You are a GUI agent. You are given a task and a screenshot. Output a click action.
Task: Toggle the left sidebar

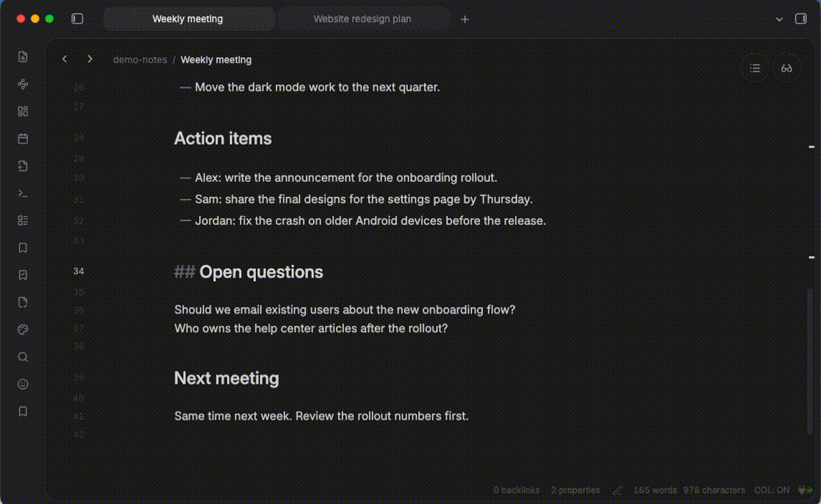[78, 19]
